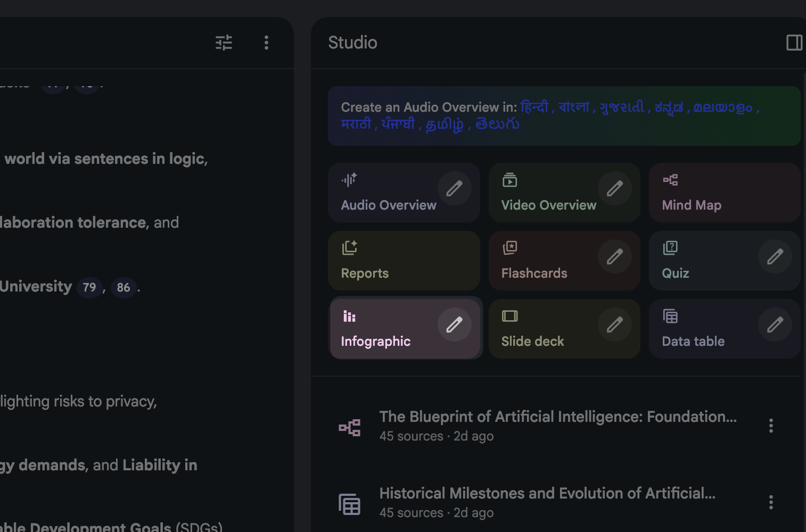
Task: Create an Audio Overview in తెలుగు
Action: click(496, 124)
